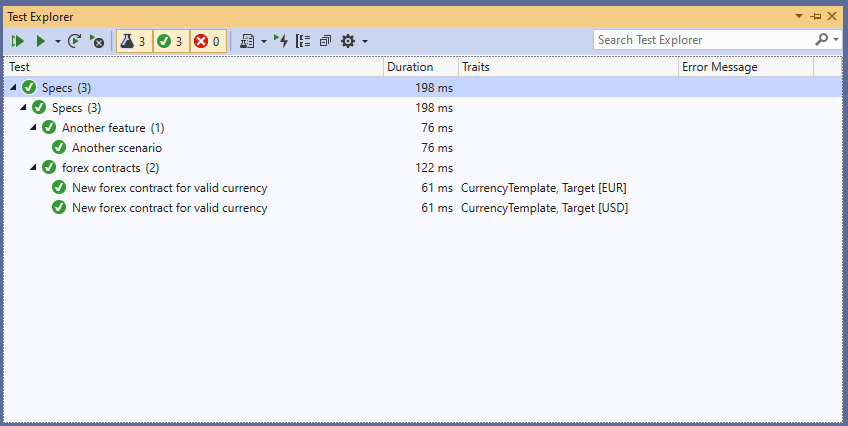Click Run Failed Tests icon
The image size is (848, 426).
(96, 41)
